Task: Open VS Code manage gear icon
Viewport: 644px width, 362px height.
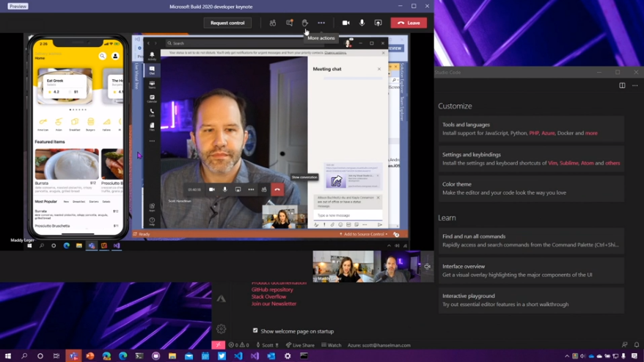Action: (221, 329)
